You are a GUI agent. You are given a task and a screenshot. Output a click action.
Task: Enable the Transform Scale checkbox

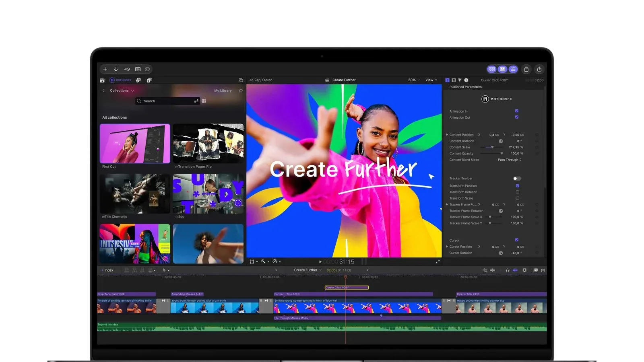(517, 198)
